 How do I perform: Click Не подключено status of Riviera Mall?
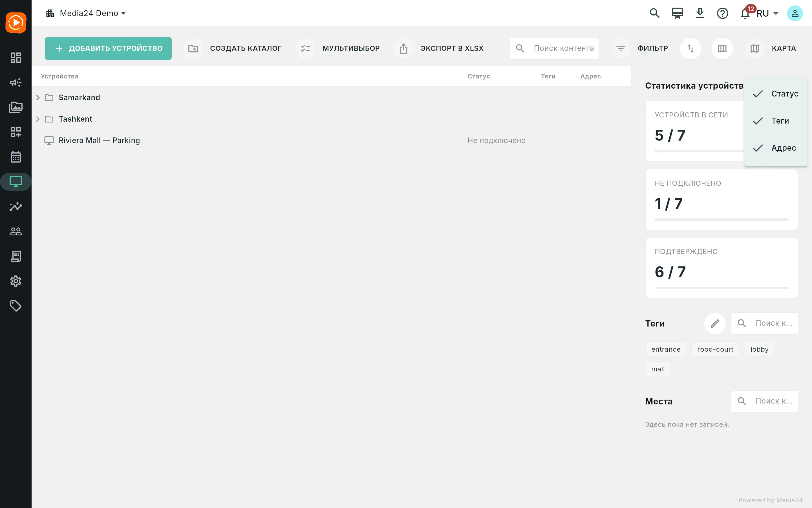[496, 141]
